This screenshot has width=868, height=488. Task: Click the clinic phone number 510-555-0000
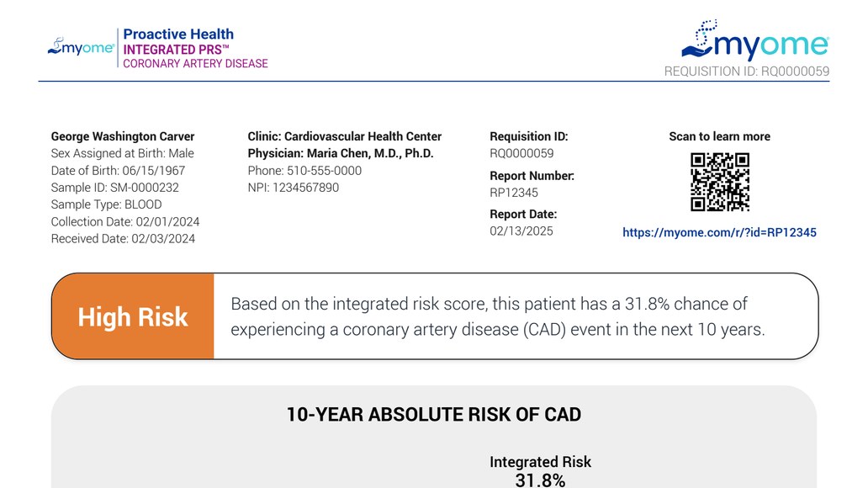[x=304, y=171]
